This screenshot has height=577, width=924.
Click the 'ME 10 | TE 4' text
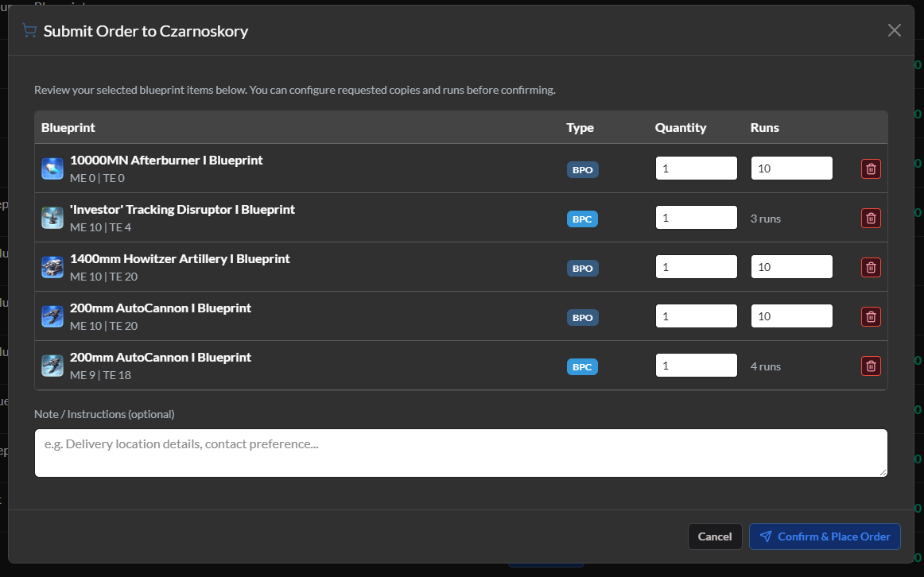coord(101,227)
